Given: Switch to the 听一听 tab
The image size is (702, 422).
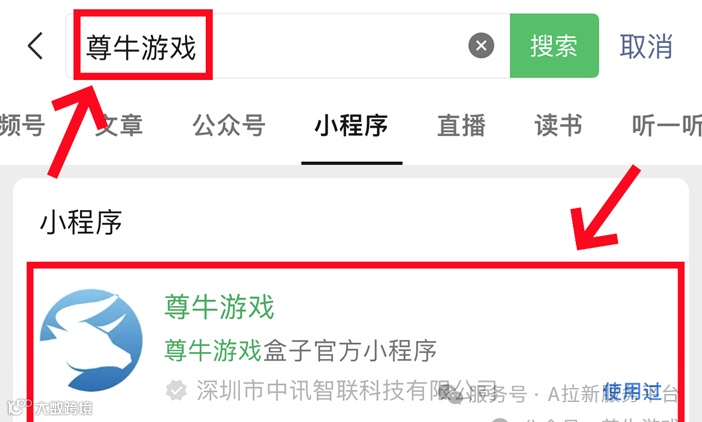Looking at the screenshot, I should coord(667,125).
